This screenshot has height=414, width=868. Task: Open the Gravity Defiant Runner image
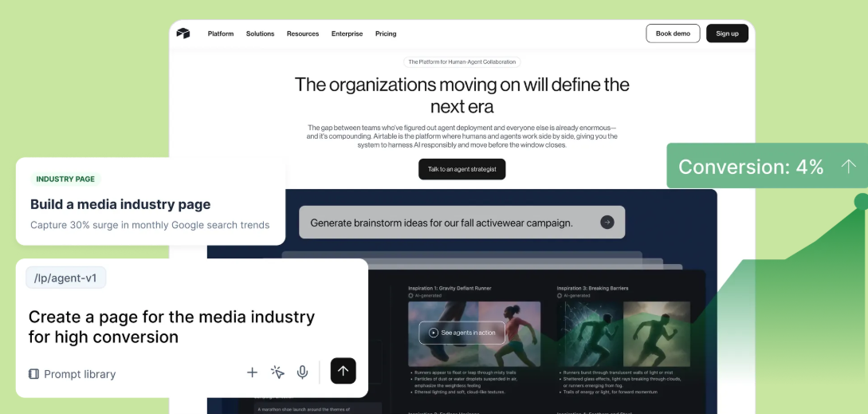click(x=474, y=334)
